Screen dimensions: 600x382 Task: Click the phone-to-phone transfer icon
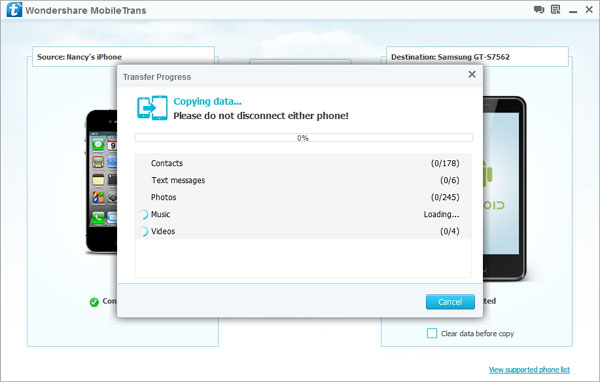pyautogui.click(x=152, y=108)
